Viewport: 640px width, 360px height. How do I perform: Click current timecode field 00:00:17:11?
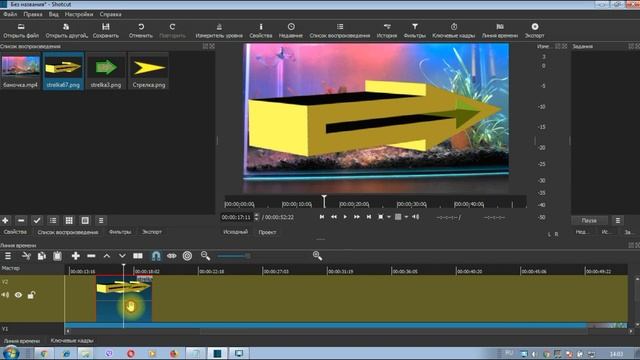point(236,217)
